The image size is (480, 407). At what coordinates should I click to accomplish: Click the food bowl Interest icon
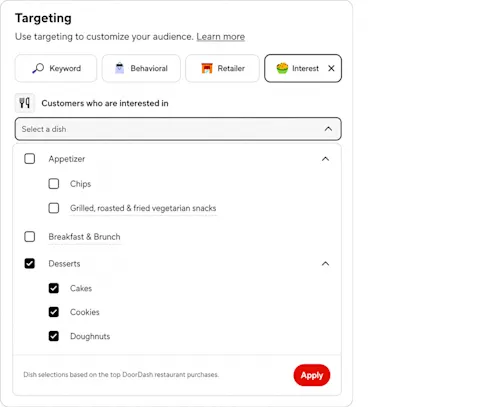(282, 68)
